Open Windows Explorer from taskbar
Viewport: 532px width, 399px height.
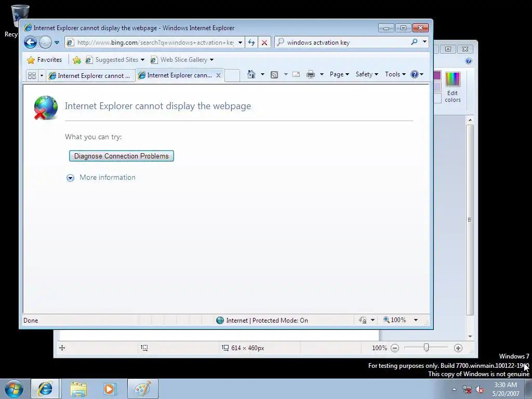pos(78,389)
